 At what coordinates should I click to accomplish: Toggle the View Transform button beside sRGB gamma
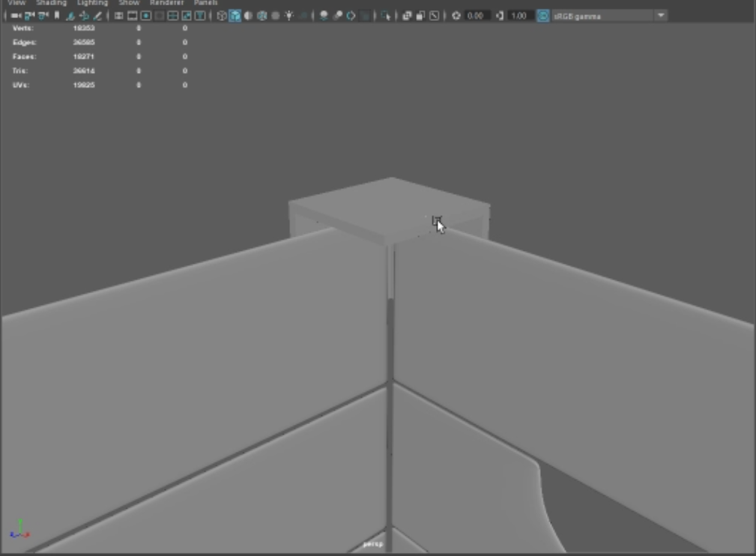[543, 15]
